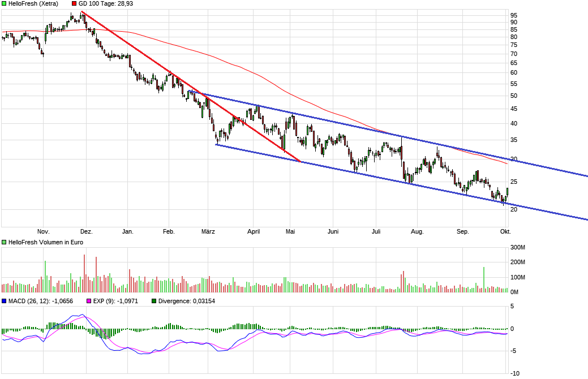Click the 'Juni' month axis label
The width and height of the screenshot is (588, 379).
(x=333, y=232)
